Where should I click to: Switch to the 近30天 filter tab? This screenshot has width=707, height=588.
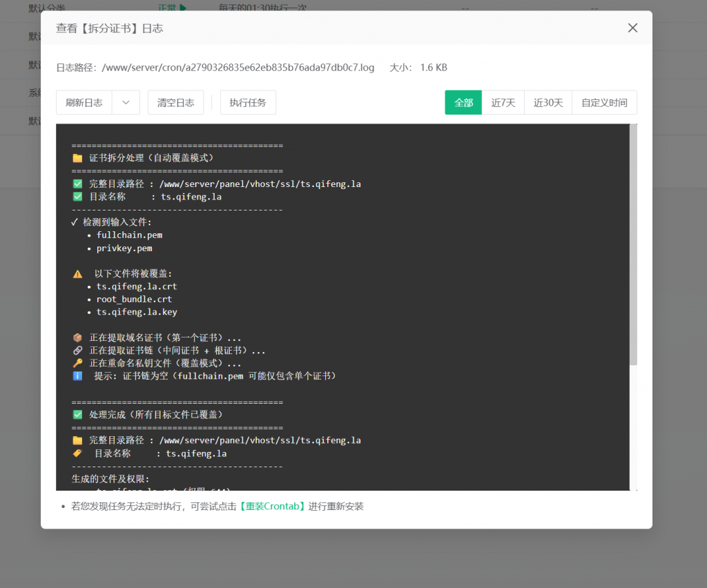pos(548,103)
